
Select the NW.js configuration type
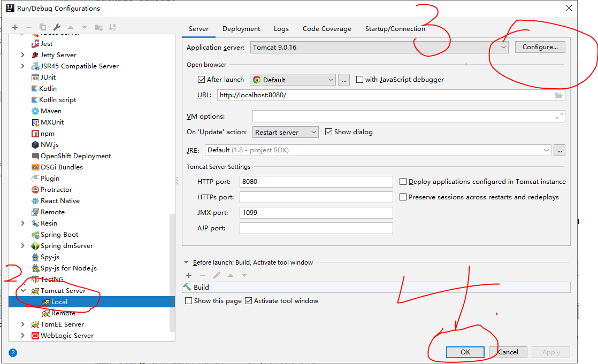click(45, 145)
